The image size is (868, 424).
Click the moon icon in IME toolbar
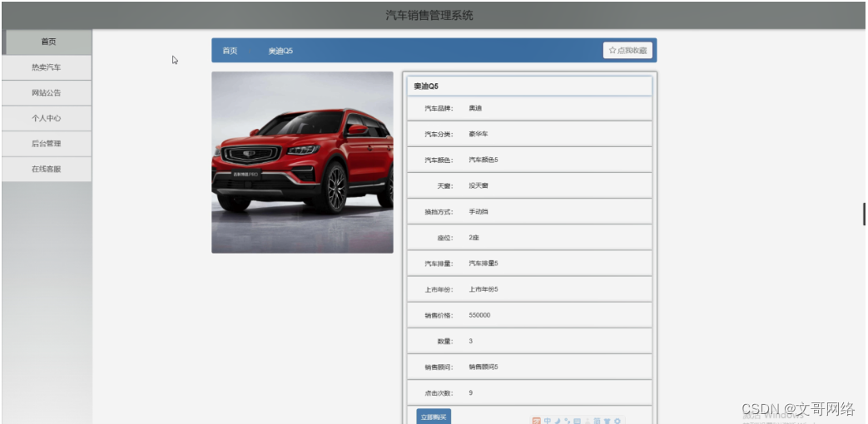[x=558, y=422]
